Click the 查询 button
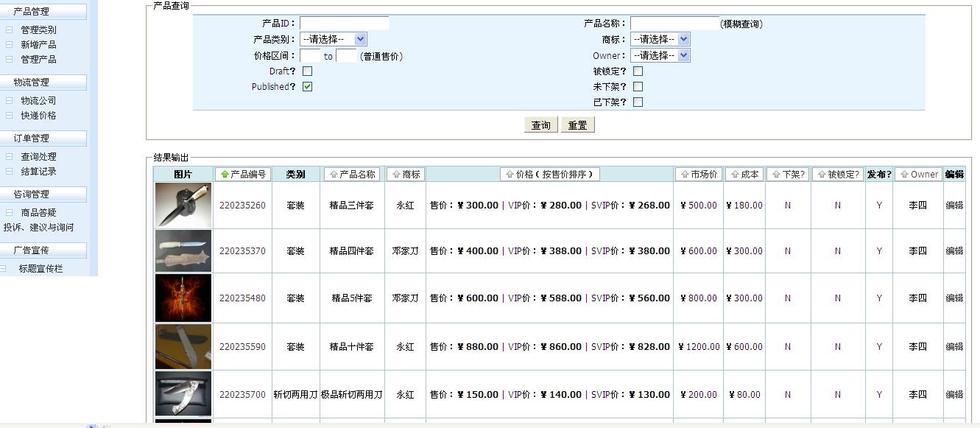The height and width of the screenshot is (428, 980). pos(541,125)
